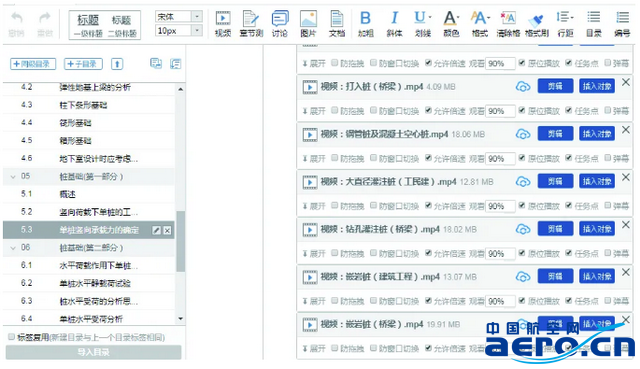Click the 同级目录 add button

[x=33, y=64]
